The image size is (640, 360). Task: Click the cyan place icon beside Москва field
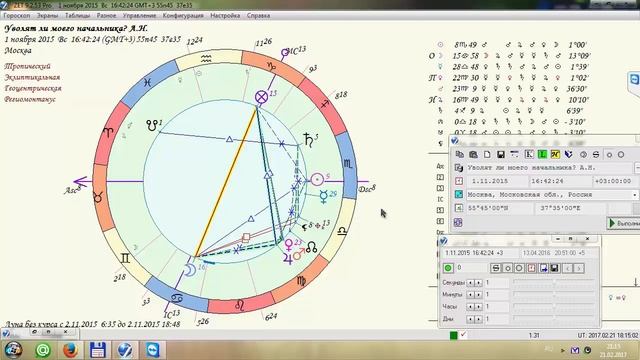point(459,194)
